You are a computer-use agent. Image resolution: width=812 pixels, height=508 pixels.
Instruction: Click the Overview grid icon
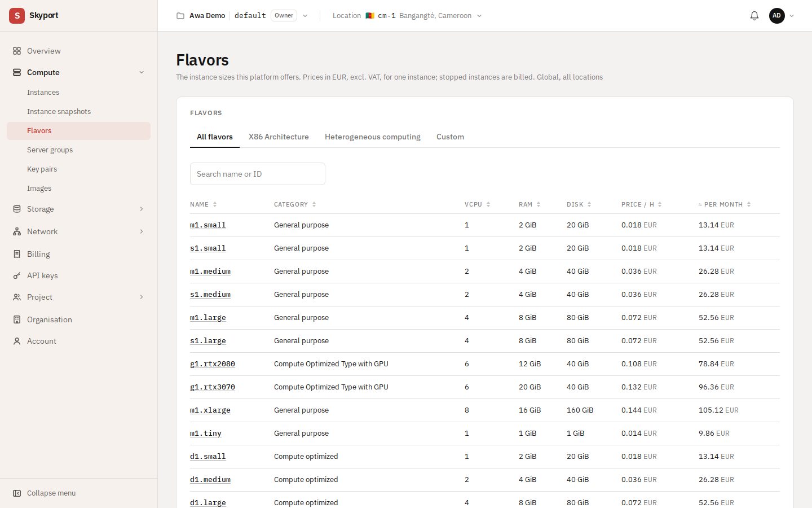pos(17,51)
